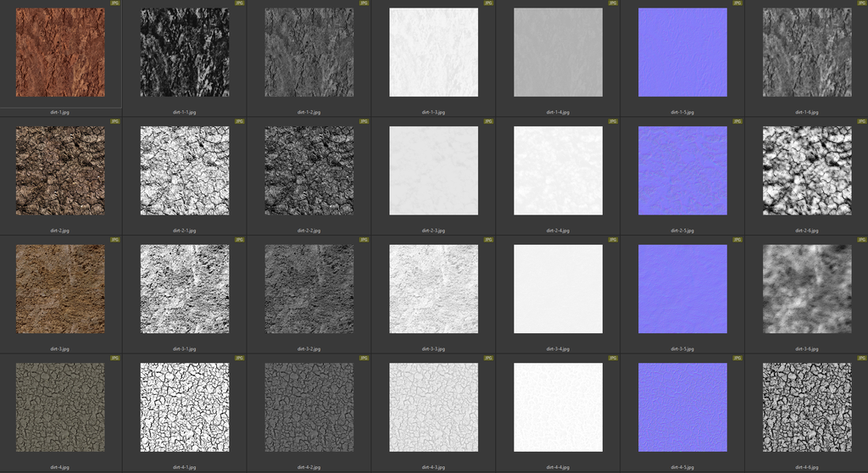This screenshot has height=473, width=868.
Task: Pick the dirt-2-6.jpg high-contrast thumbnail
Action: point(806,170)
